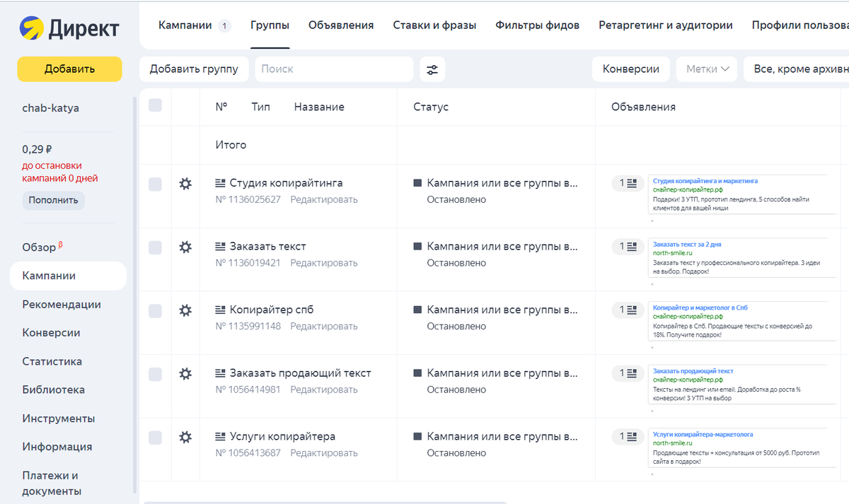This screenshot has width=849, height=504.
Task: Open gear settings for Услуги копирайтера group
Action: (185, 437)
